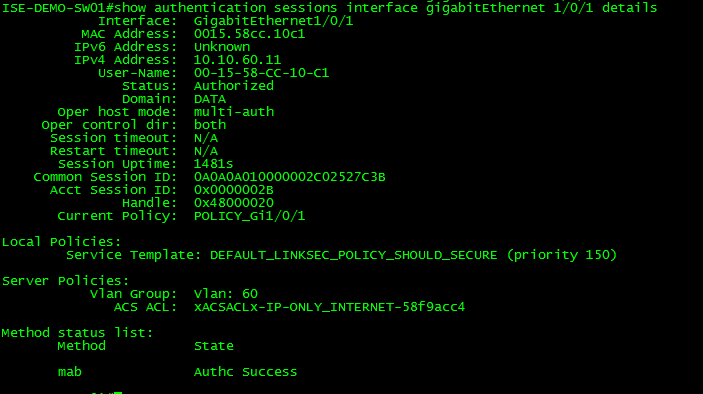Click the Authc Success state text
The image size is (703, 394).
point(245,372)
